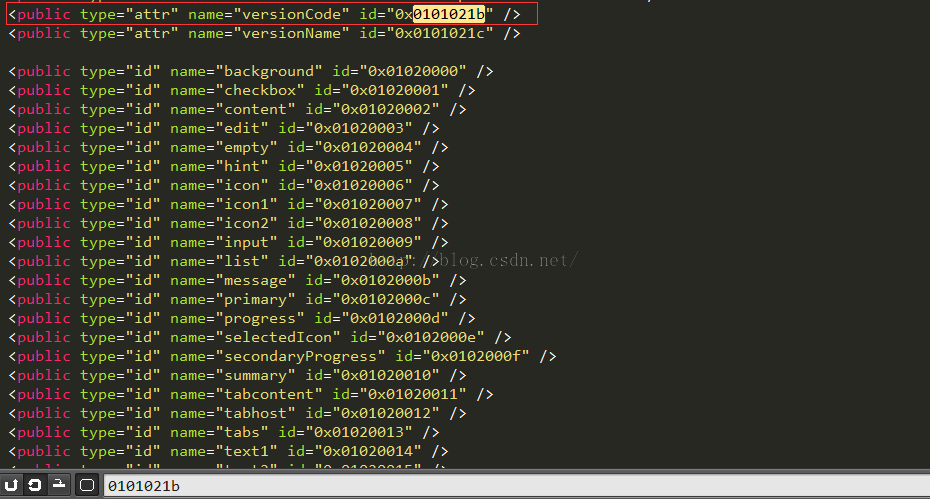Click the name "empty" in the code
The height and width of the screenshot is (499, 930).
pos(246,147)
